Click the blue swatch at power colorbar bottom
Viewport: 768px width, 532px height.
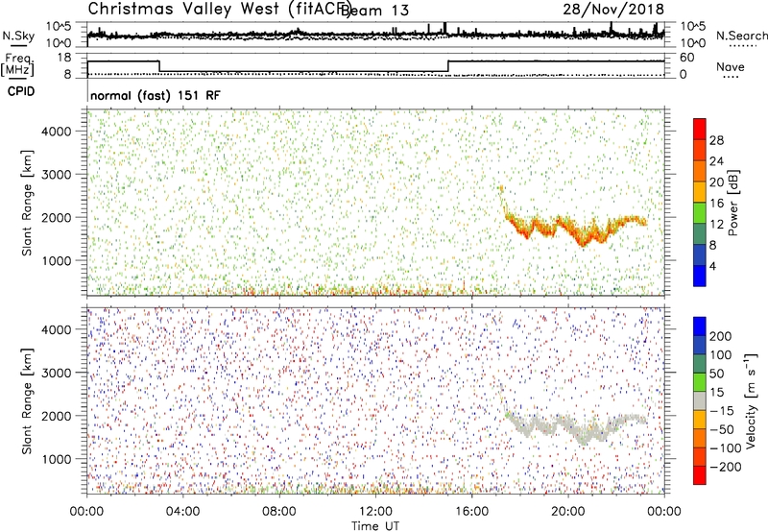point(700,276)
